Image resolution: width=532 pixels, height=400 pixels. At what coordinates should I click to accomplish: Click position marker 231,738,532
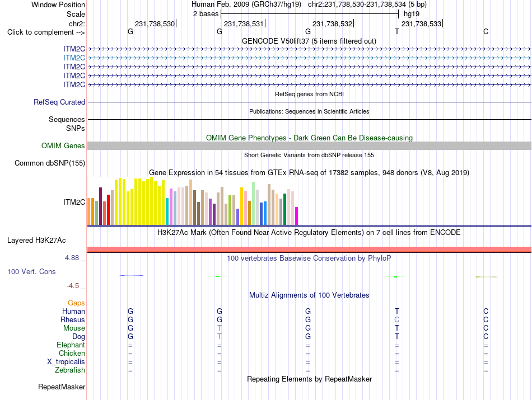tap(333, 23)
